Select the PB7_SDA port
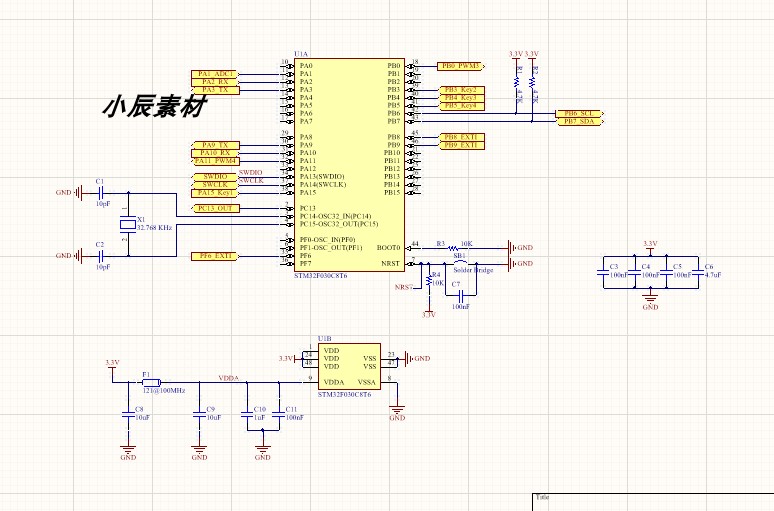This screenshot has width=774, height=511. pyautogui.click(x=580, y=121)
